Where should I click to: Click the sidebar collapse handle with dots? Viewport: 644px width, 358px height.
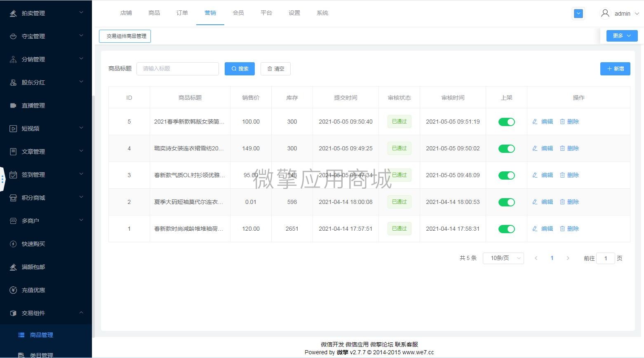pyautogui.click(x=2, y=179)
